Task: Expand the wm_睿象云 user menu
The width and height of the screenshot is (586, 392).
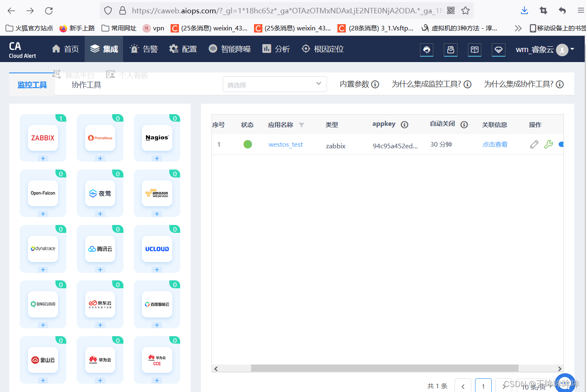Action: tap(545, 50)
